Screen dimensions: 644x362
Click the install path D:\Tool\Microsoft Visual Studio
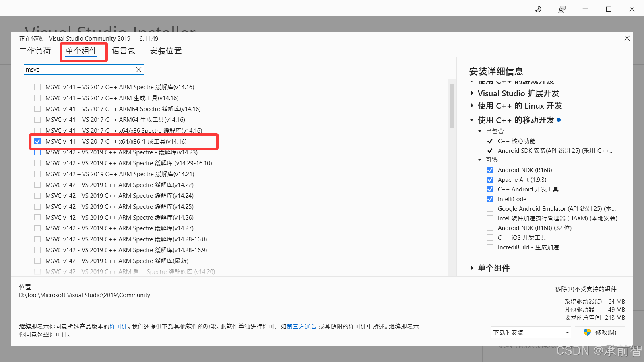(x=85, y=295)
